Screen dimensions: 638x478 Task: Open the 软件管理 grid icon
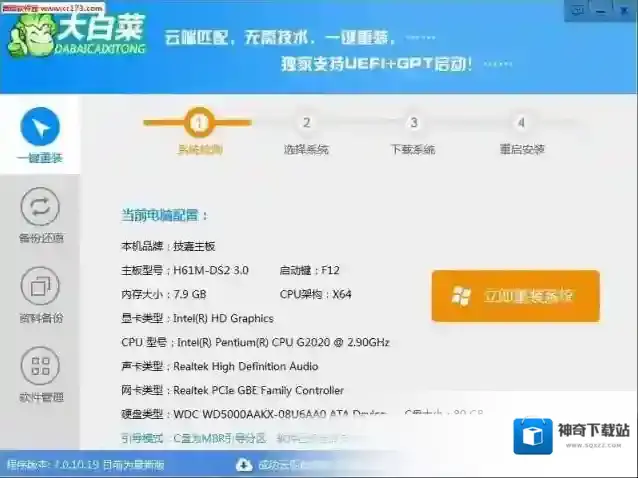(40, 366)
